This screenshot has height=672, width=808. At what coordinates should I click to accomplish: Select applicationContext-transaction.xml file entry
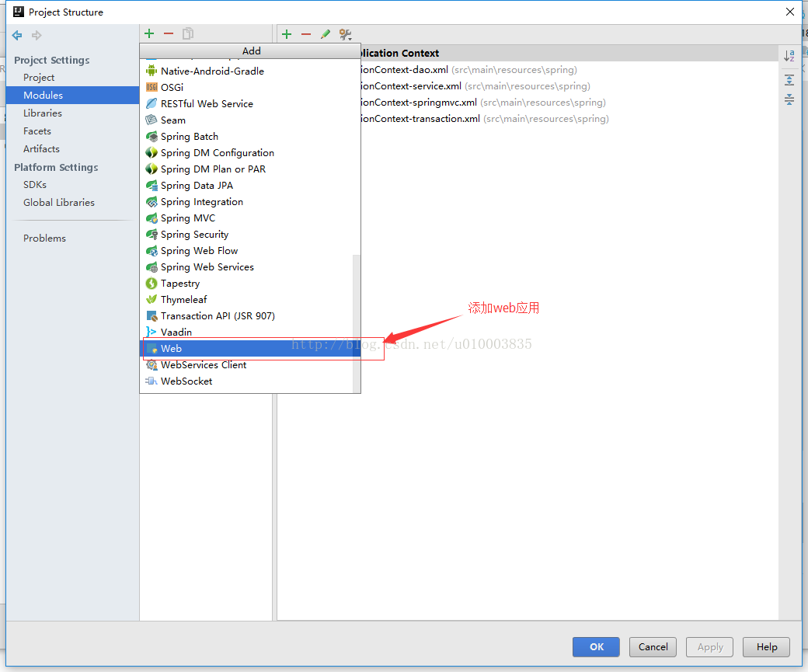click(x=569, y=119)
